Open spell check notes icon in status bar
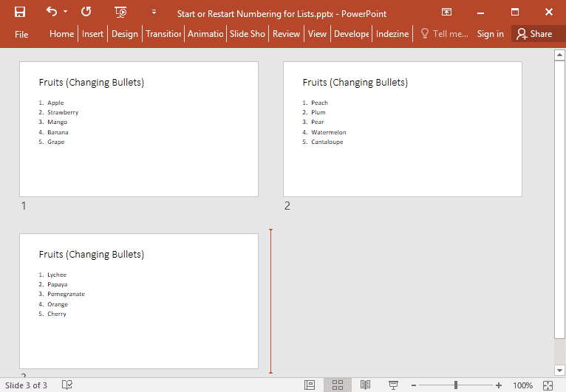This screenshot has width=566, height=392. [67, 385]
